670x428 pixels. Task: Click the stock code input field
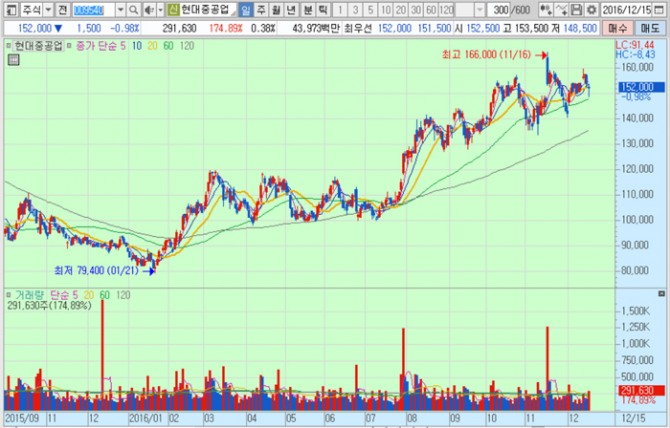point(93,8)
